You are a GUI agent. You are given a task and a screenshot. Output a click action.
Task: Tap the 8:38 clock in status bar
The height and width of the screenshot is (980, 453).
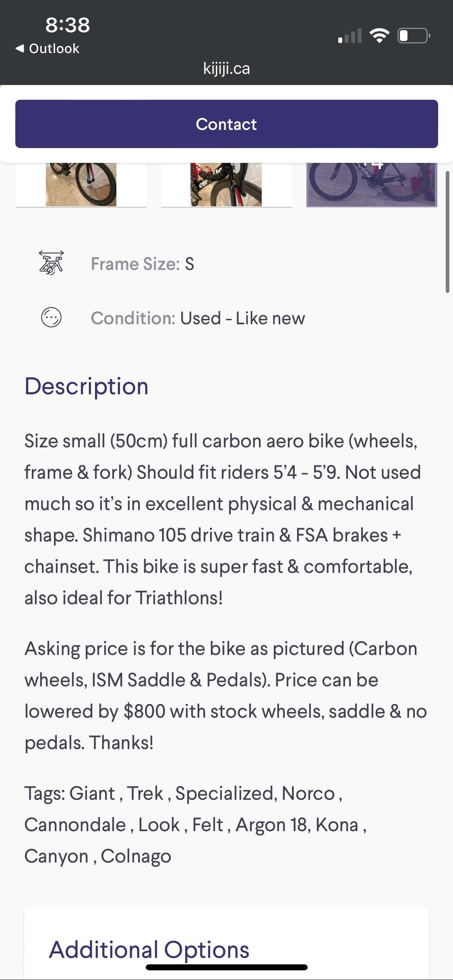pos(68,25)
